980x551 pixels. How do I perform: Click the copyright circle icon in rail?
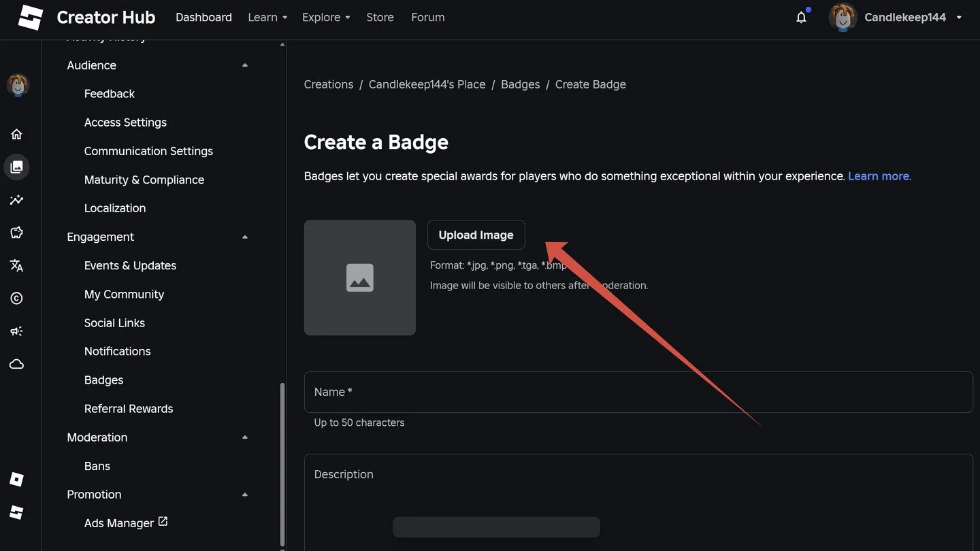(x=17, y=298)
